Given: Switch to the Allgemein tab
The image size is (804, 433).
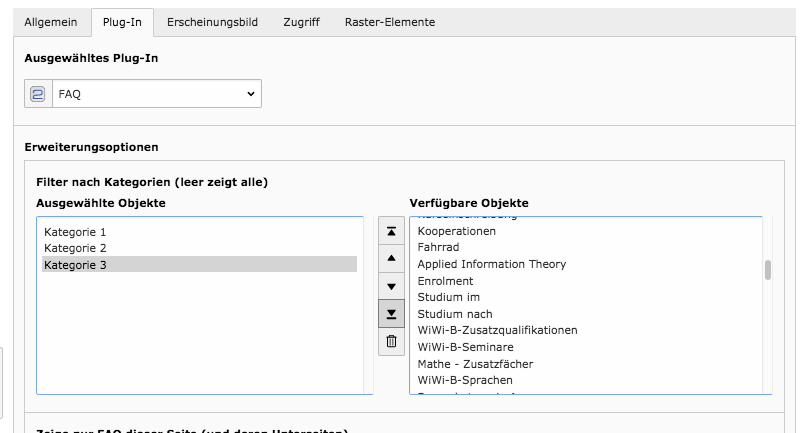Looking at the screenshot, I should point(51,22).
